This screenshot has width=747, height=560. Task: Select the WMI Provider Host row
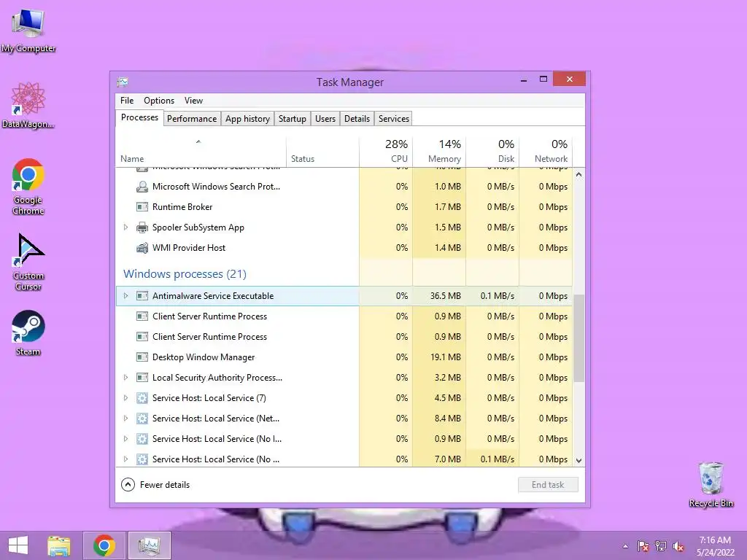[x=344, y=248]
